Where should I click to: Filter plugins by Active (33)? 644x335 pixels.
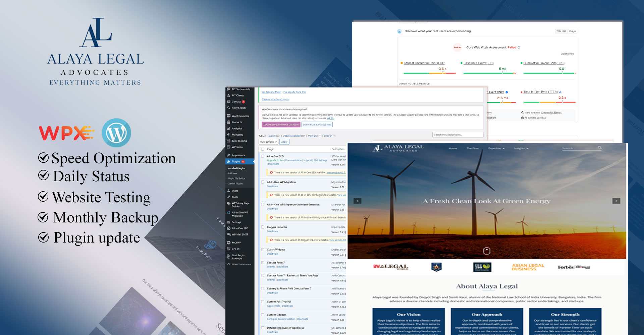(275, 136)
